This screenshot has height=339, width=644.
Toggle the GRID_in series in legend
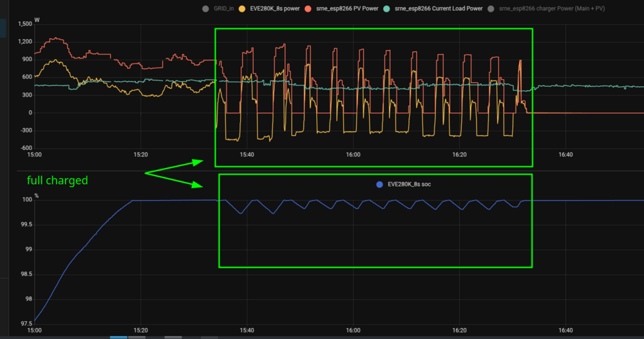218,8
